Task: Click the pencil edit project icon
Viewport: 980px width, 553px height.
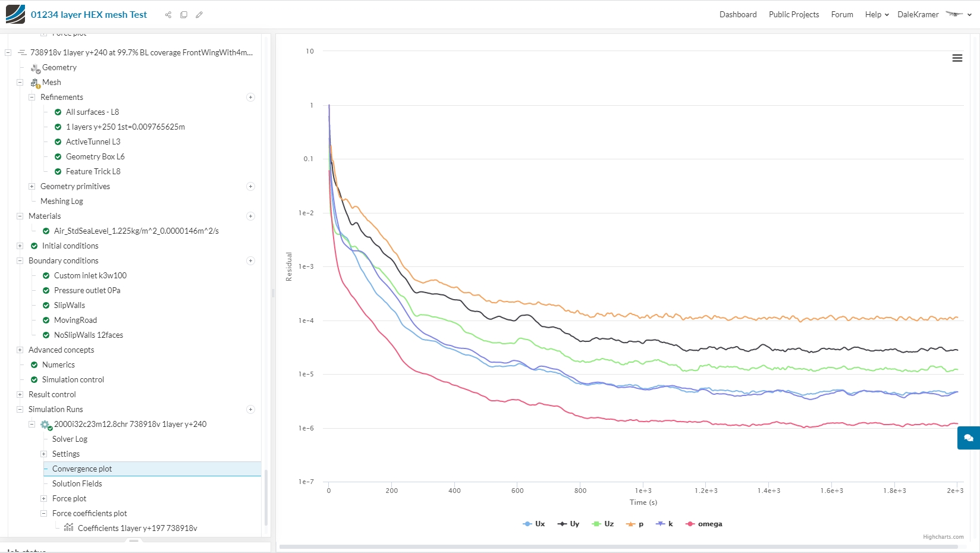Action: pyautogui.click(x=199, y=15)
